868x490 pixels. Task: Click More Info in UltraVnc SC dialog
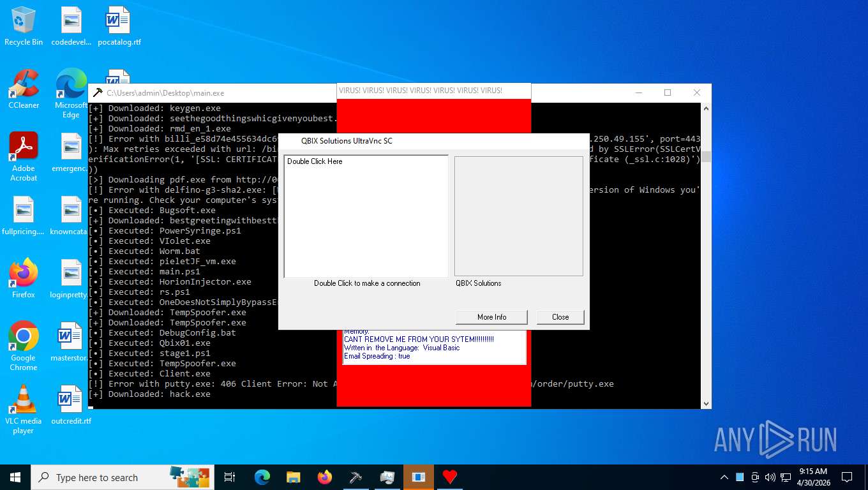tap(491, 317)
